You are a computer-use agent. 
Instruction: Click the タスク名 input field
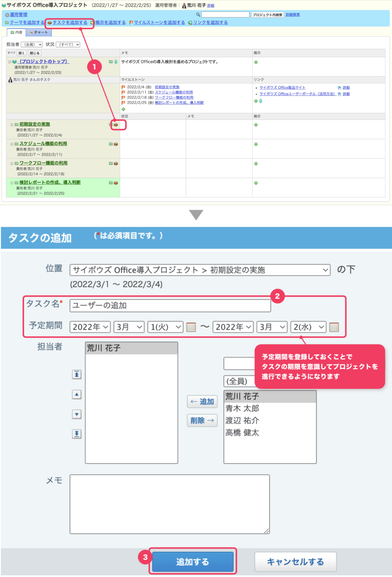(170, 305)
